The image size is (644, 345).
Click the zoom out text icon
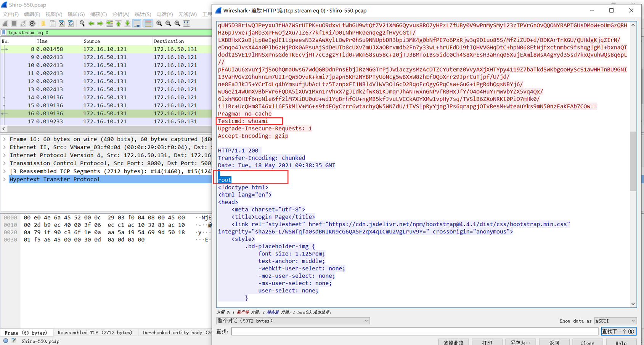[168, 24]
